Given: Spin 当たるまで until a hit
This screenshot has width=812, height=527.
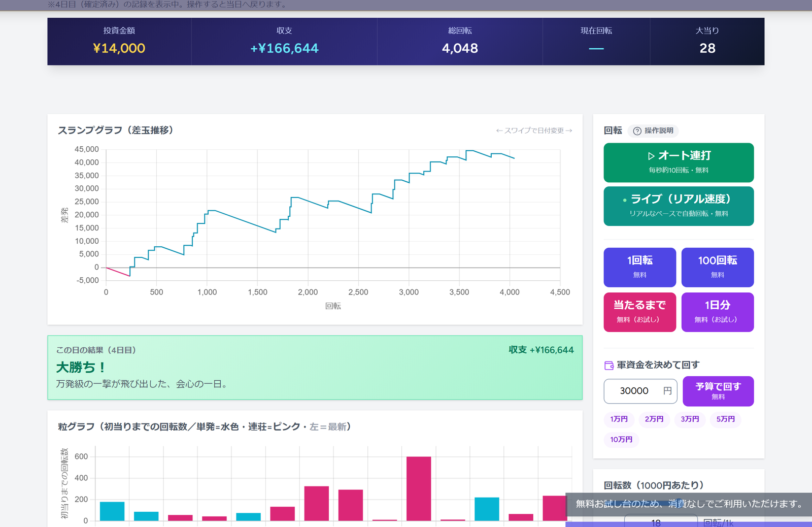Looking at the screenshot, I should pyautogui.click(x=639, y=312).
